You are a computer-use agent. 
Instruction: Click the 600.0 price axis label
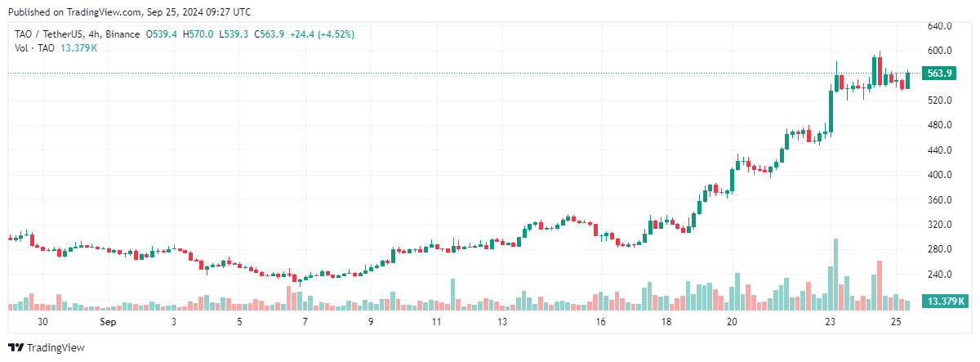click(x=940, y=51)
